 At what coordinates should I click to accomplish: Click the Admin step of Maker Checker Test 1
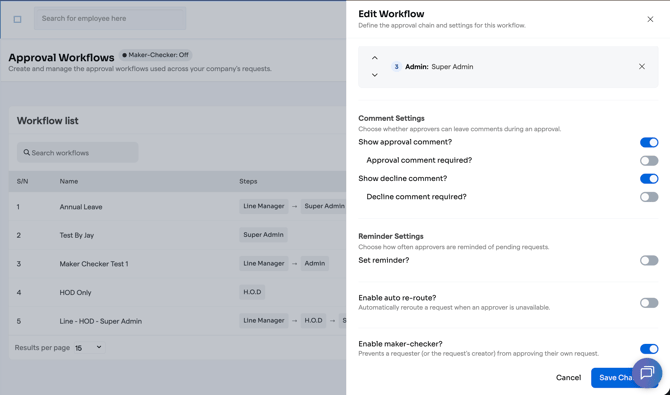click(314, 263)
